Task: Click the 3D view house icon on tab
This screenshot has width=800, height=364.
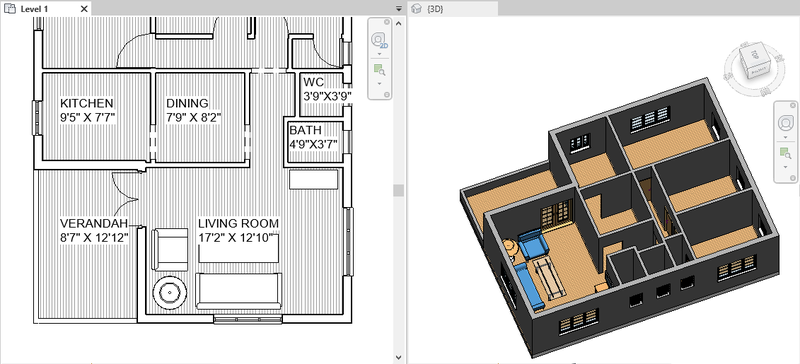Action: pos(417,9)
